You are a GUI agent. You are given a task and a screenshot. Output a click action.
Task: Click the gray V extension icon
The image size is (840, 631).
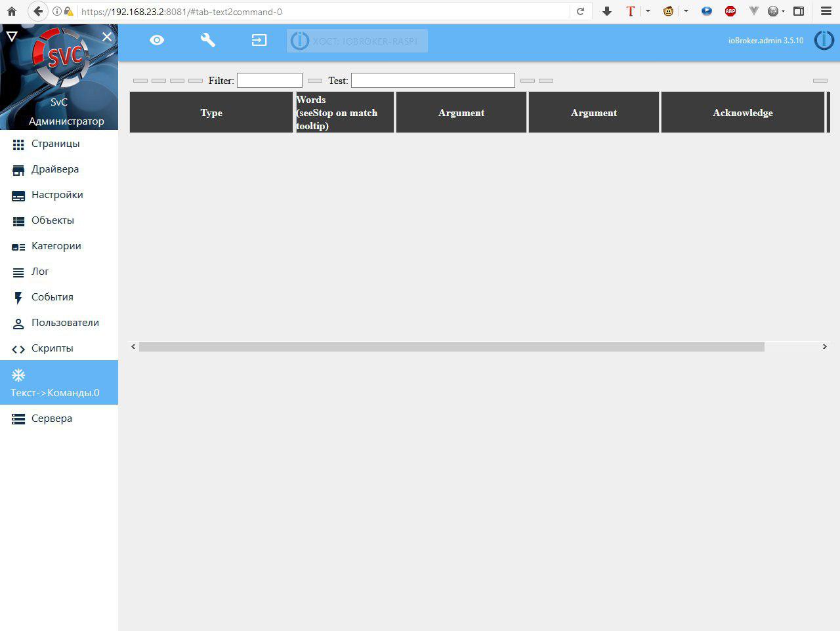754,11
